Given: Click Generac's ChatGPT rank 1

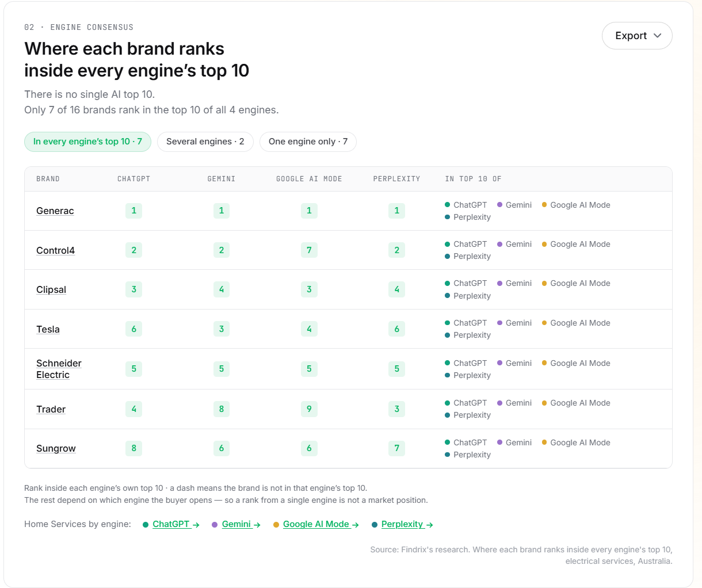Looking at the screenshot, I should click(133, 211).
